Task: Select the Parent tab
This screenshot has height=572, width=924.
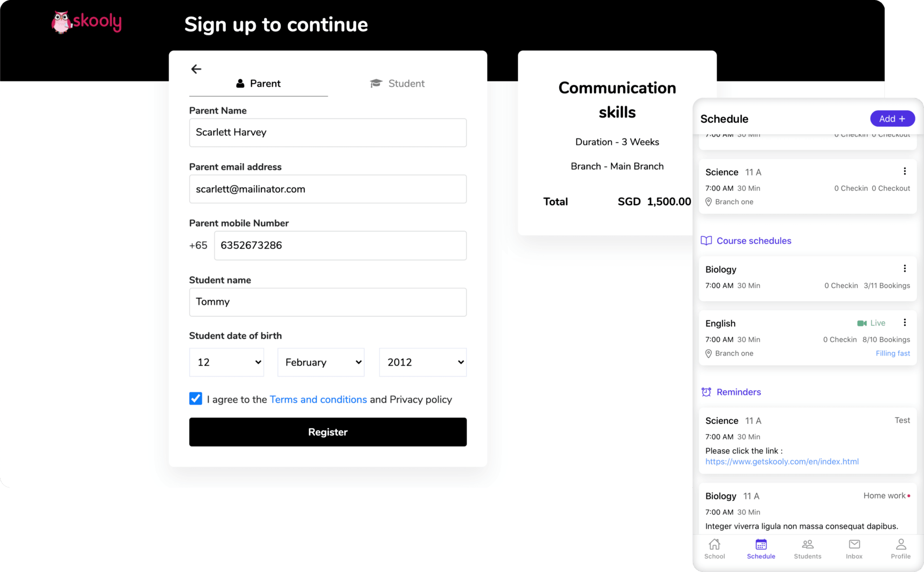Action: point(259,83)
